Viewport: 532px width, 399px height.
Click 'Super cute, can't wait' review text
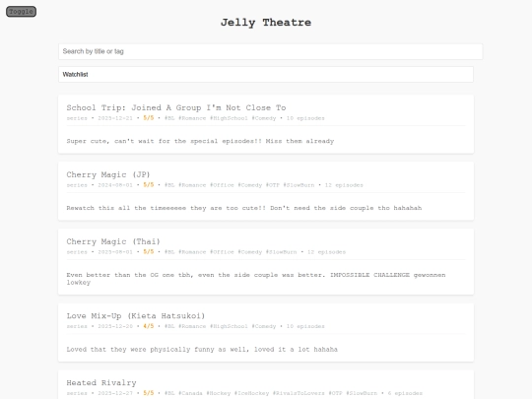tap(200, 141)
